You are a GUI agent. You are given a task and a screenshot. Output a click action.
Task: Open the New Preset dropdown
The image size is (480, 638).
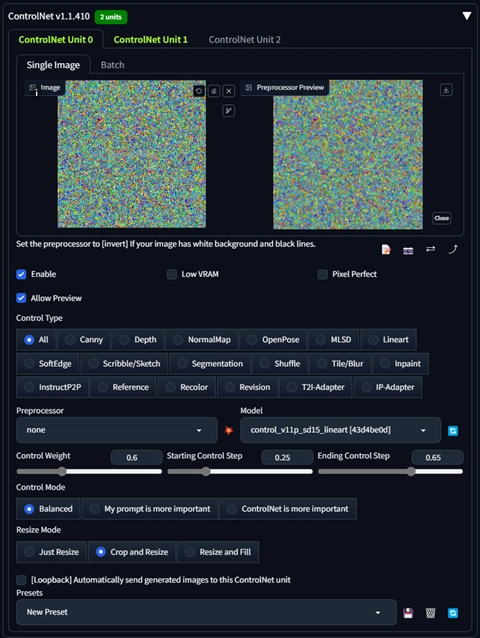(x=206, y=612)
